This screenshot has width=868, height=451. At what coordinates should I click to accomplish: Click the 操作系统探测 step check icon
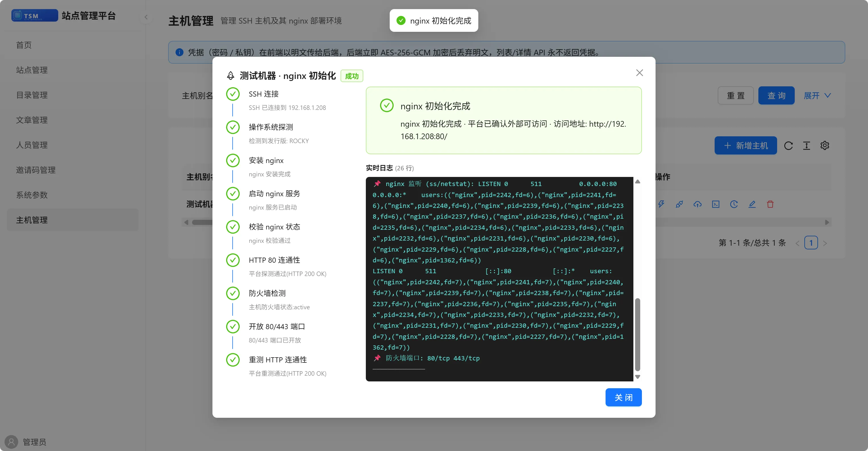[x=233, y=127]
